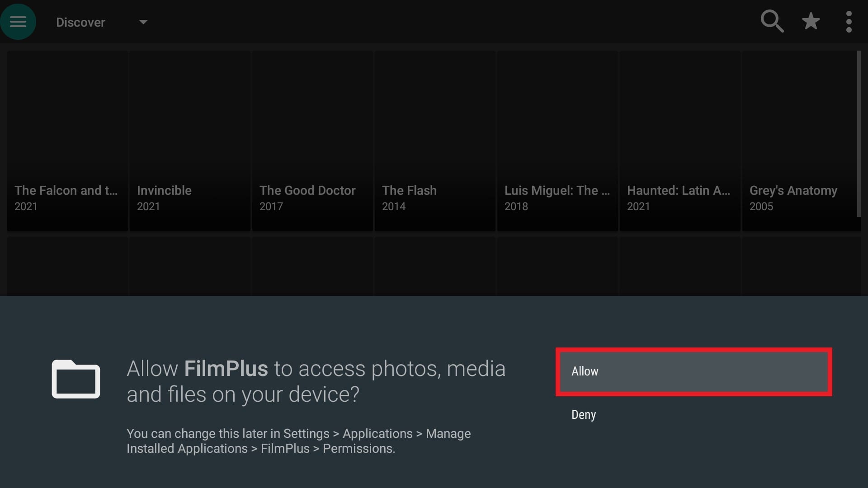This screenshot has width=868, height=488.
Task: Click the permission dialog explanation text
Action: coord(298,441)
